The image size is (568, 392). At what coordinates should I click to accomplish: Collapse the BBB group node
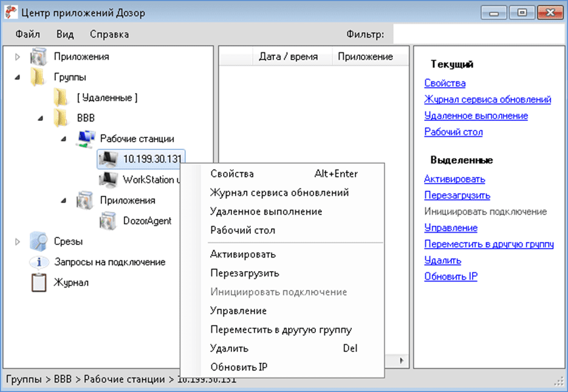tap(40, 118)
